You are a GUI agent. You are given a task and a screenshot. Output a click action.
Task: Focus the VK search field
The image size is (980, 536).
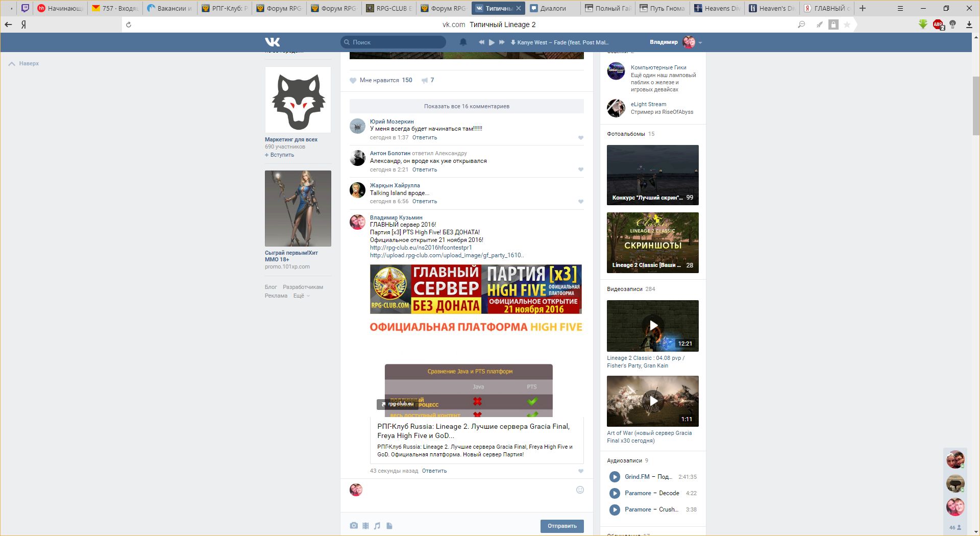click(393, 42)
